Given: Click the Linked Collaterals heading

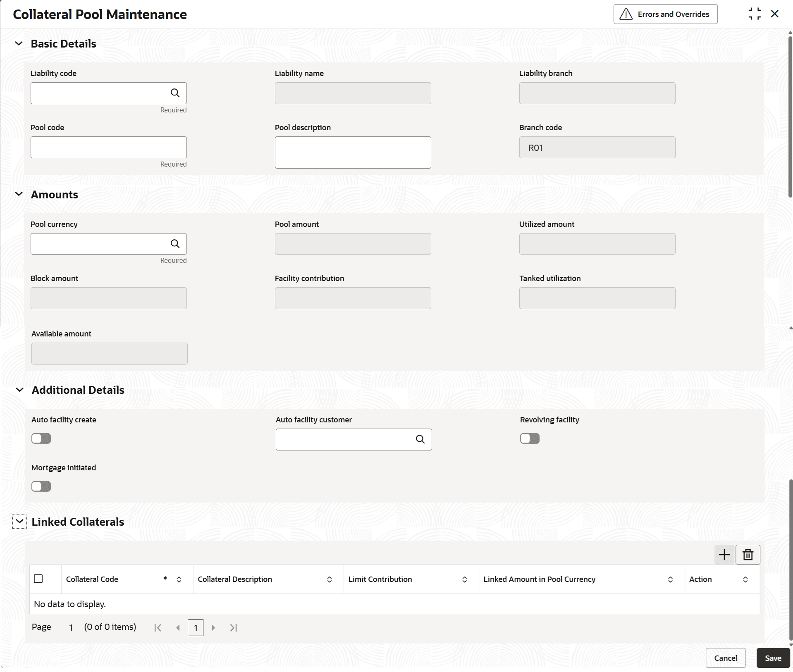Looking at the screenshot, I should click(78, 522).
